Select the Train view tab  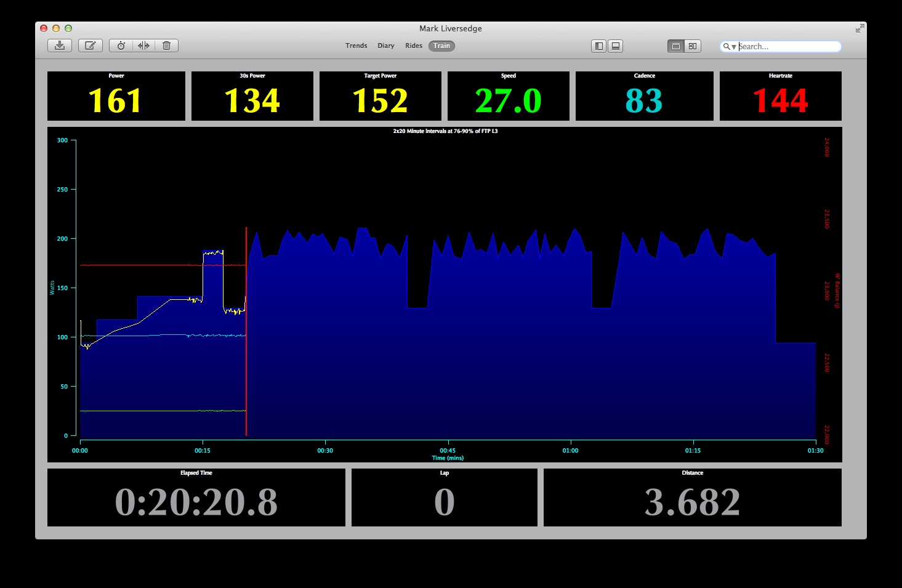(441, 46)
